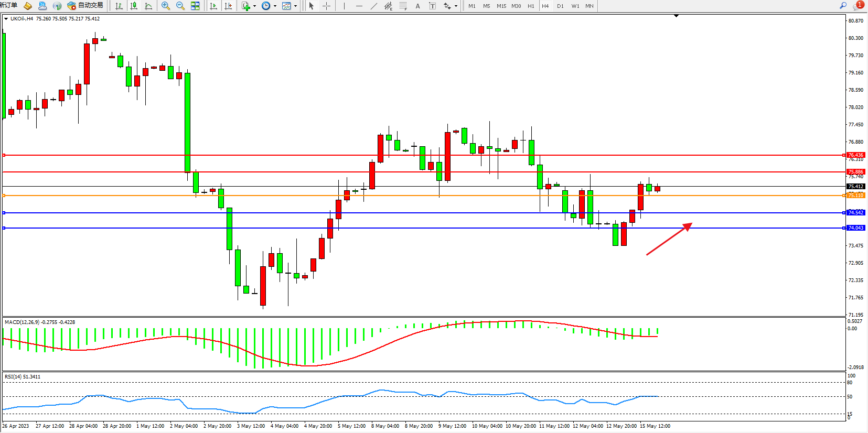Switch to the D1 timeframe
Viewport: 868px width, 433px height.
tap(560, 6)
